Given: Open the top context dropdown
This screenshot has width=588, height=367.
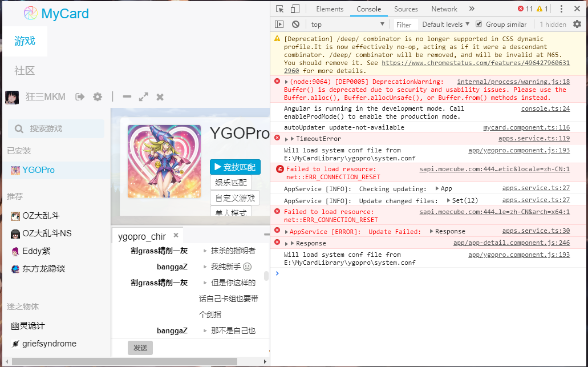Looking at the screenshot, I should [348, 25].
